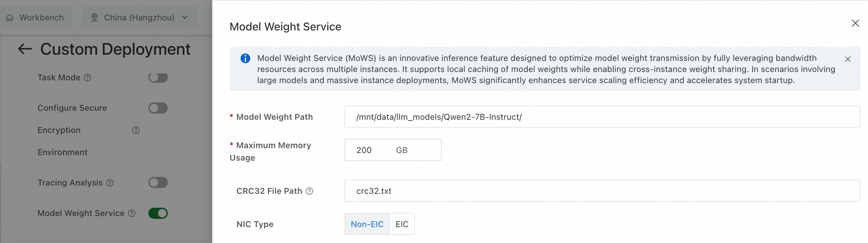Disable the Model Weight Service toggle
The height and width of the screenshot is (243, 868).
[x=158, y=213]
